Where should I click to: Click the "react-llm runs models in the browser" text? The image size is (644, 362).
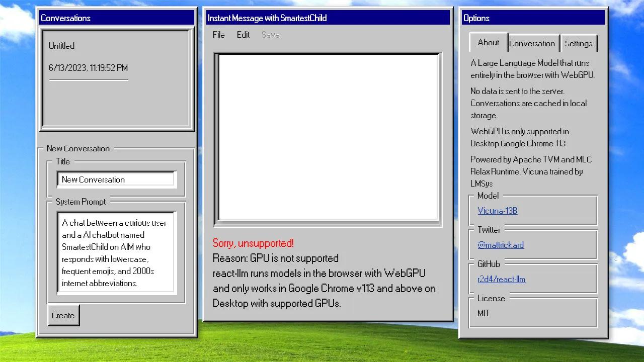[324, 289]
